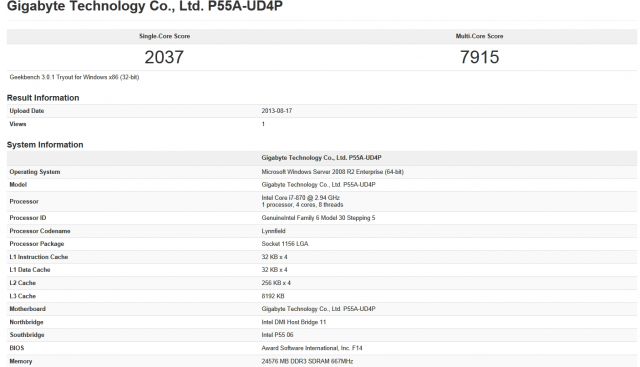Select the Southbridge label
The height and width of the screenshot is (367, 640).
tap(27, 335)
